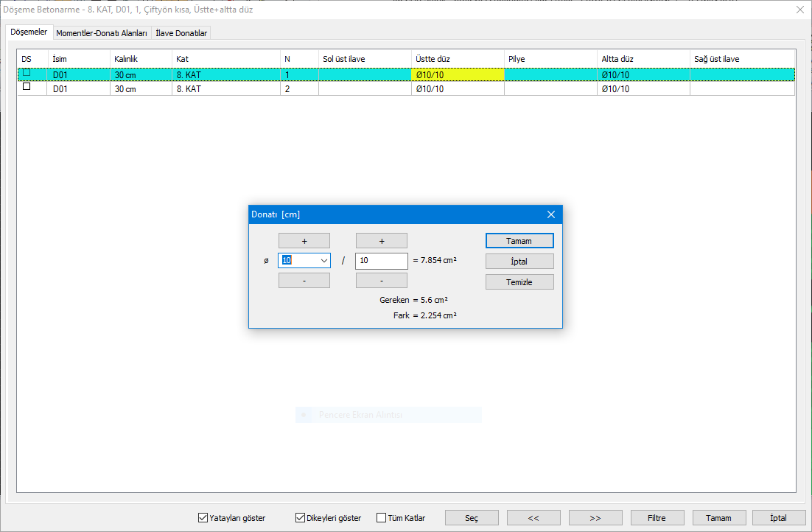Toggle the Yatayları göster checkbox

pos(203,518)
